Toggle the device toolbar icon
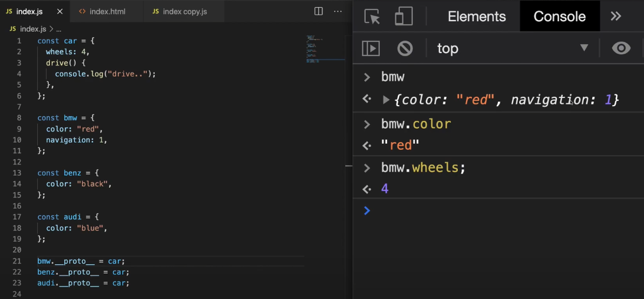Image resolution: width=644 pixels, height=299 pixels. pyautogui.click(x=404, y=17)
